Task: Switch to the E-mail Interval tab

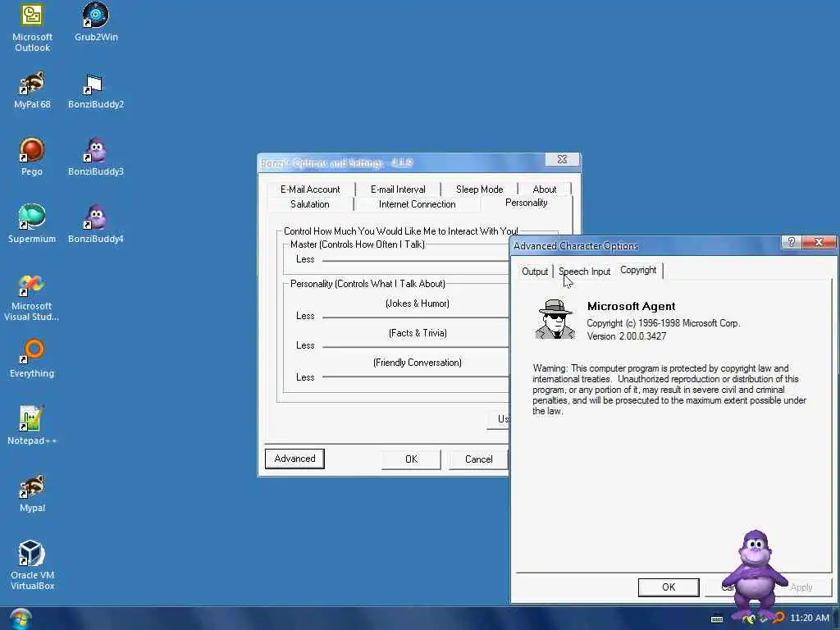Action: 398,189
